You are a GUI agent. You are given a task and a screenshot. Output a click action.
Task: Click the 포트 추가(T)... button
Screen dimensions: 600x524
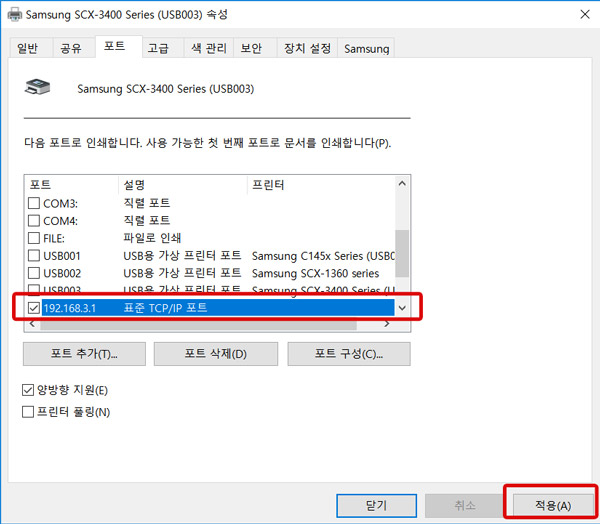coord(84,354)
